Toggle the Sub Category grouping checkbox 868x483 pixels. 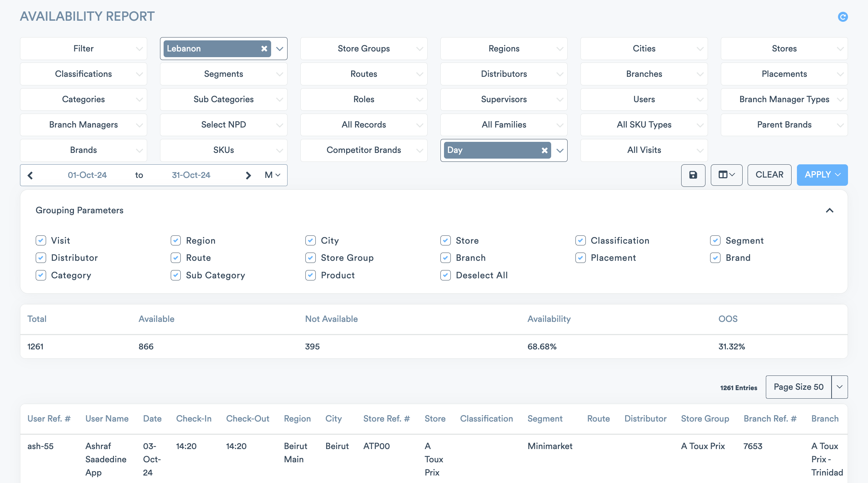176,275
